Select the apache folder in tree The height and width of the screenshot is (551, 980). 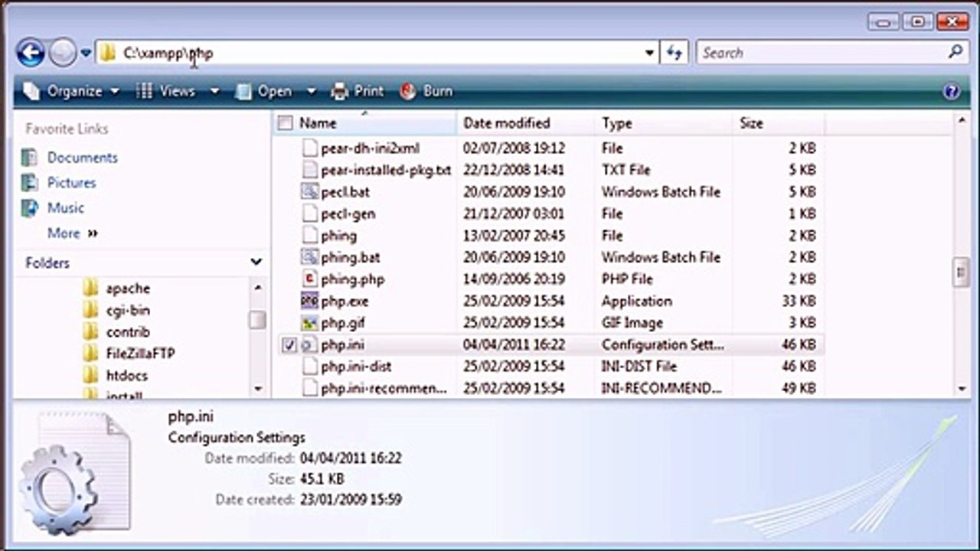[x=128, y=289]
